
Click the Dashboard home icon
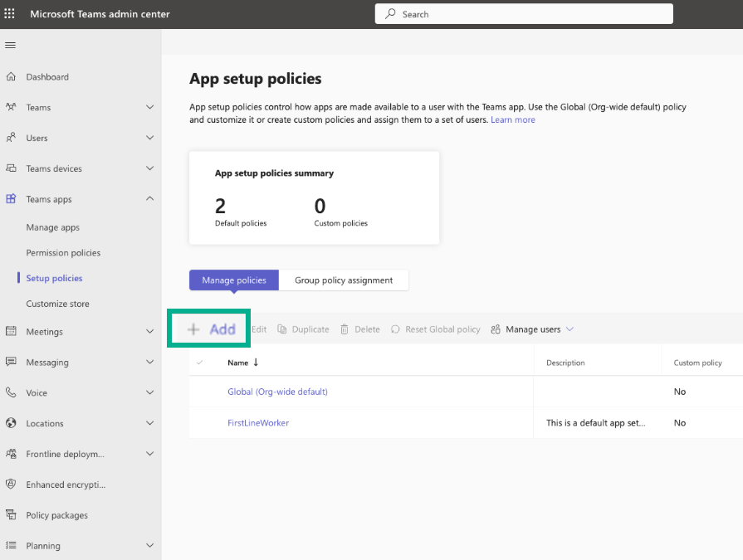pos(11,76)
